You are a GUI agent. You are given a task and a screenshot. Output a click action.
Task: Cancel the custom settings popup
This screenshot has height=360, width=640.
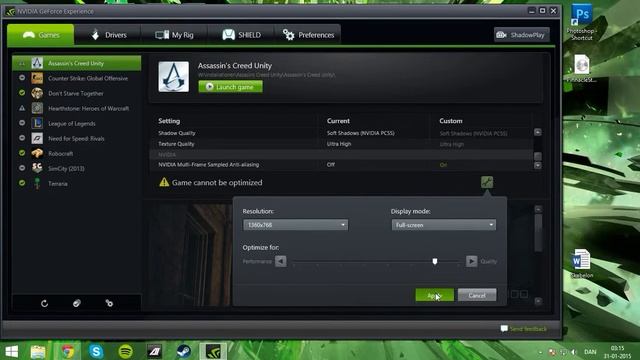click(x=477, y=295)
